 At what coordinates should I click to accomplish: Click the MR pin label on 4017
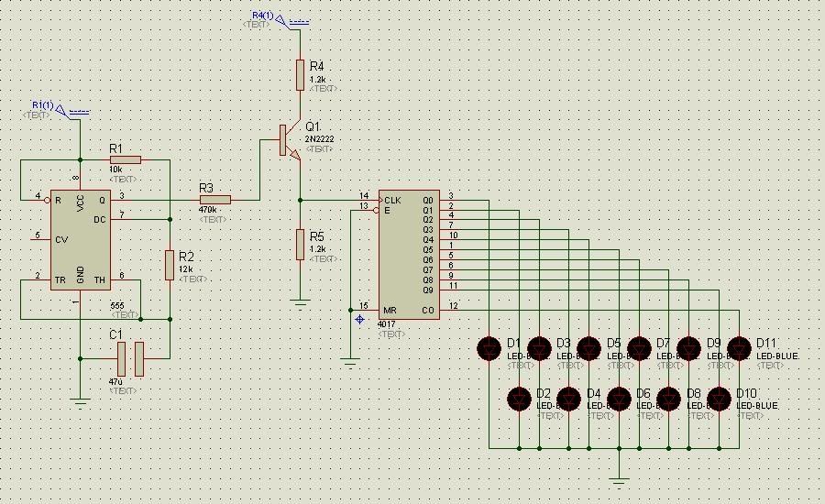390,311
